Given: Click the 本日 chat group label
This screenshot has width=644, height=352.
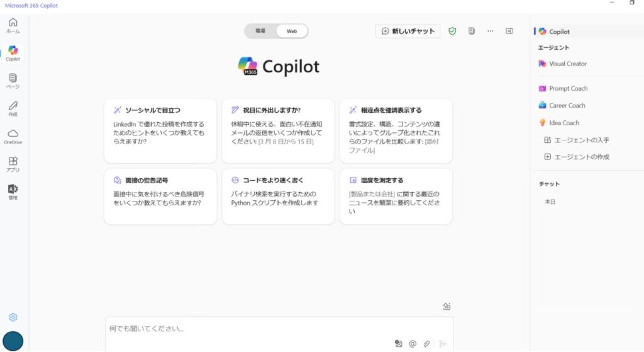Looking at the screenshot, I should (x=550, y=202).
